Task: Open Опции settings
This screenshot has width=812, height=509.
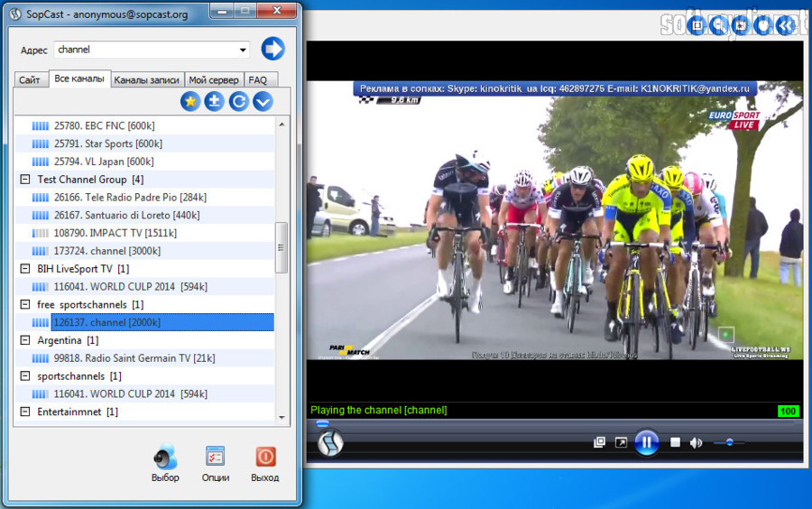Action: click(215, 464)
